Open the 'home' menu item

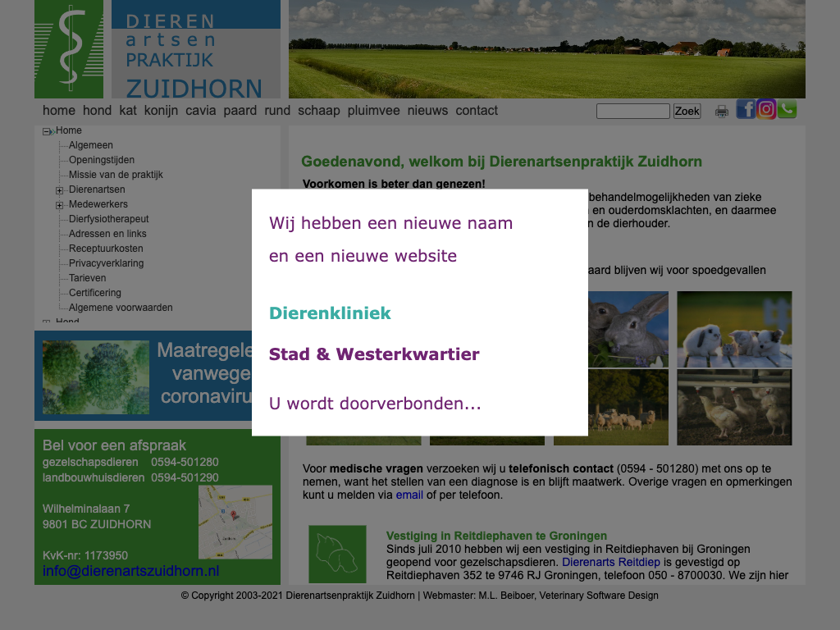point(59,111)
